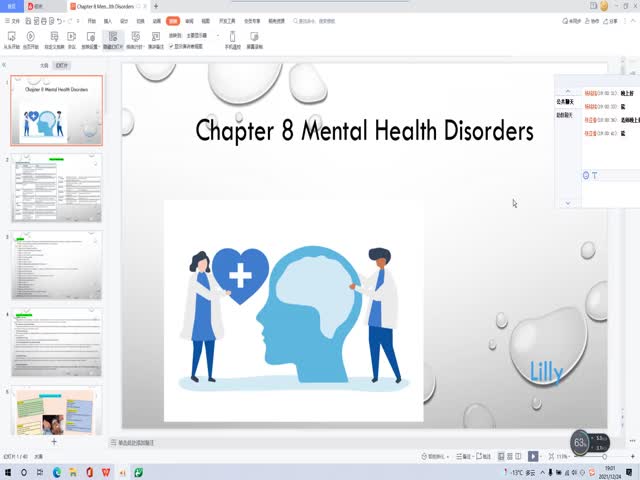The height and width of the screenshot is (480, 640).
Task: Click the rehearse timings (排练计时) icon
Action: [x=135, y=40]
